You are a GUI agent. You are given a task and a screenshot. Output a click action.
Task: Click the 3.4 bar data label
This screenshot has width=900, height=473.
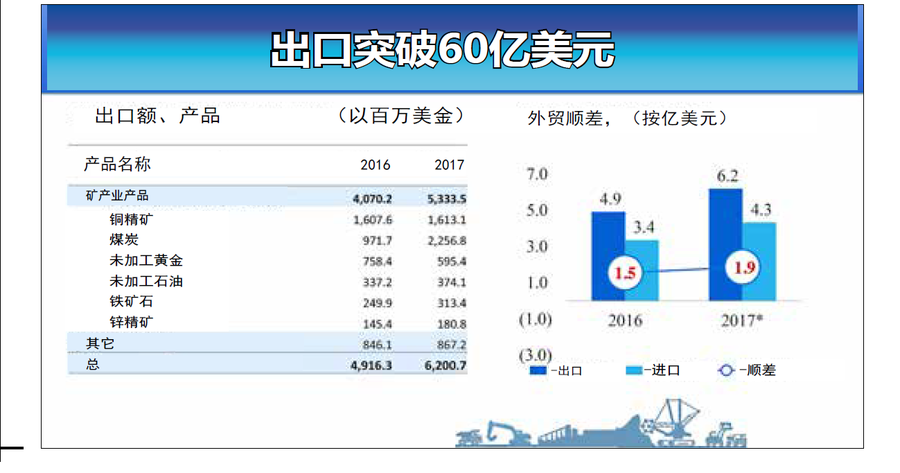(x=643, y=227)
